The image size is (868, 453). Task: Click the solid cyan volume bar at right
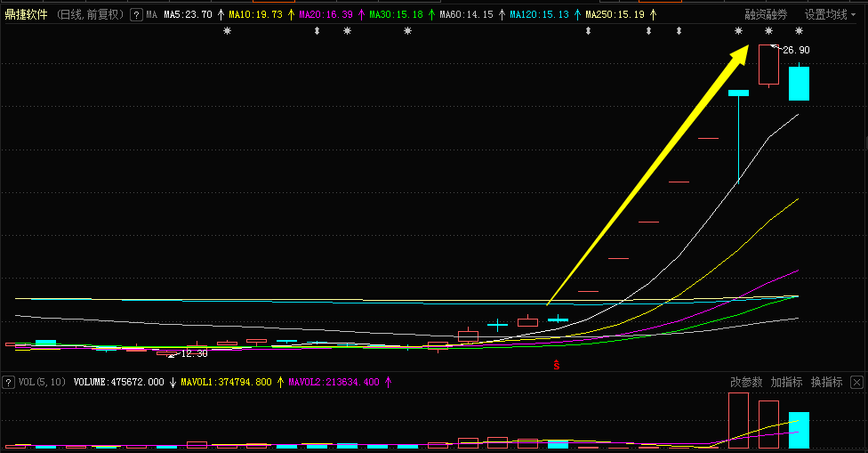point(799,429)
